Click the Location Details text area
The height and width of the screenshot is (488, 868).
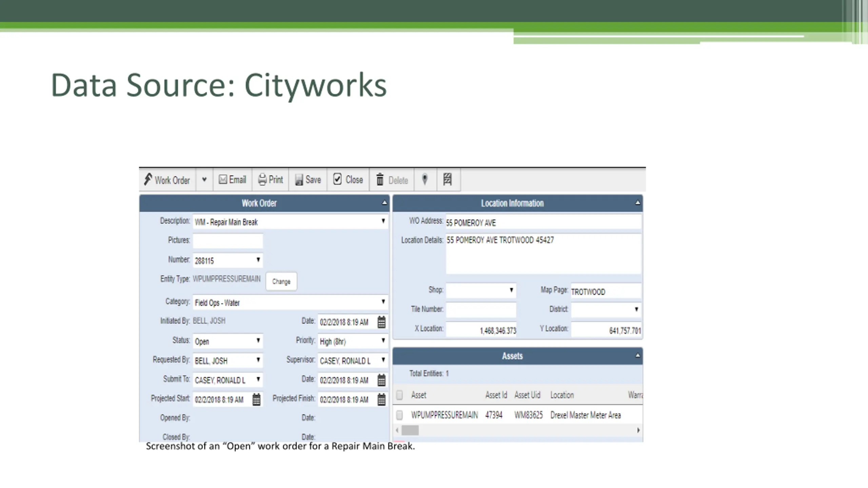(x=544, y=253)
